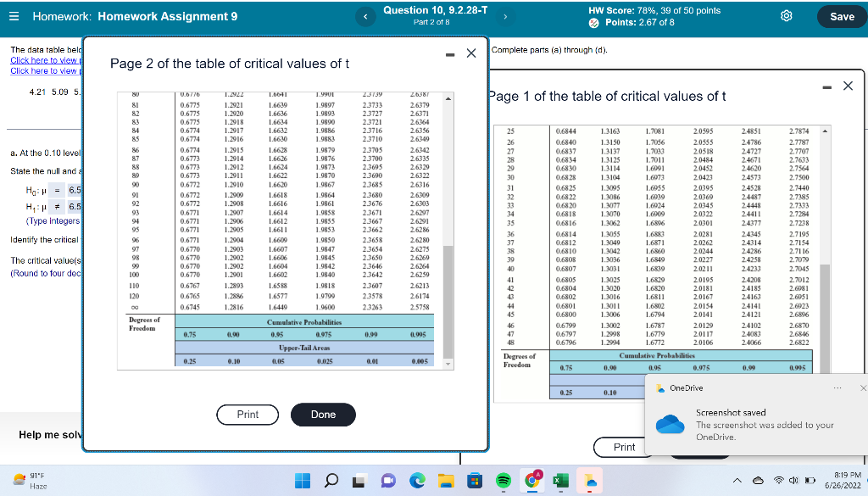The image size is (868, 496).
Task: Close the Page 2 table dialog
Action: pos(471,53)
